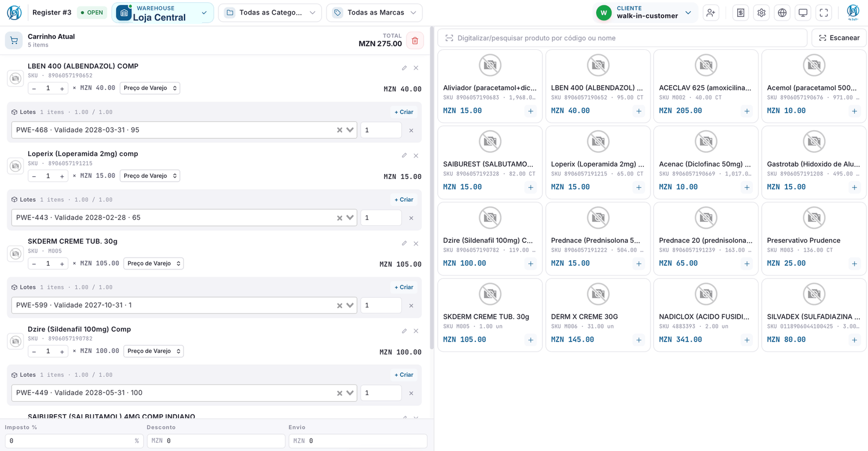Open the customer display monitor icon
This screenshot has height=451, width=868.
(803, 12)
